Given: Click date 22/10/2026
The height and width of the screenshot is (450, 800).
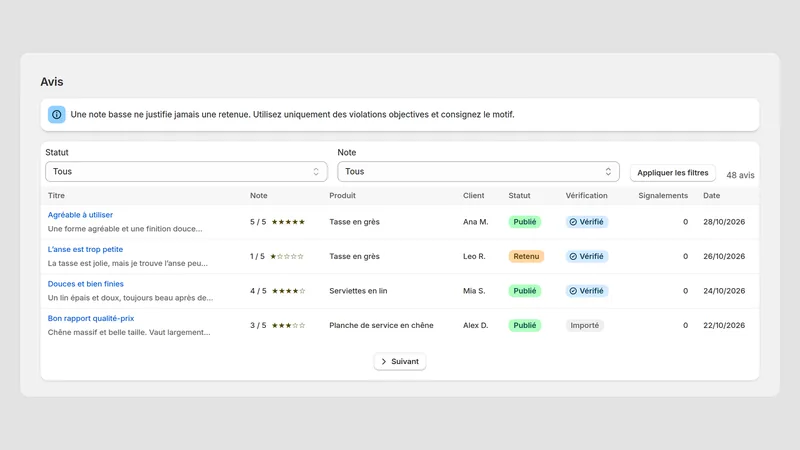Looking at the screenshot, I should 724,325.
